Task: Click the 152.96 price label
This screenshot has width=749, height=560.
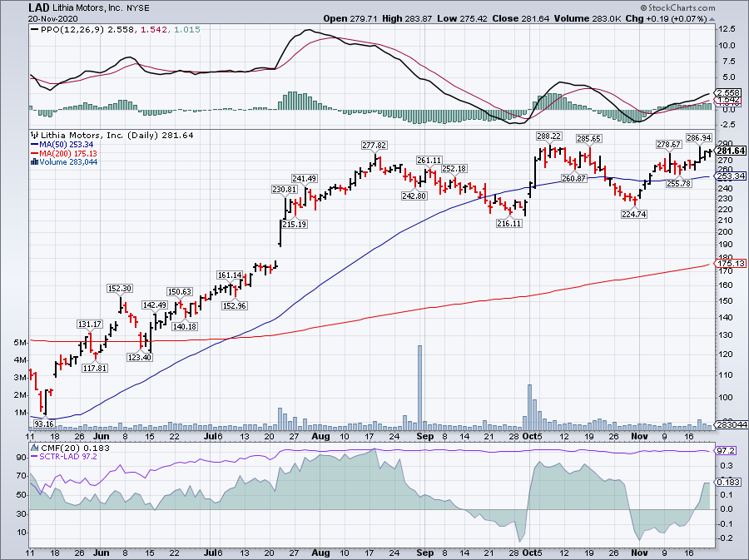Action: coord(235,305)
